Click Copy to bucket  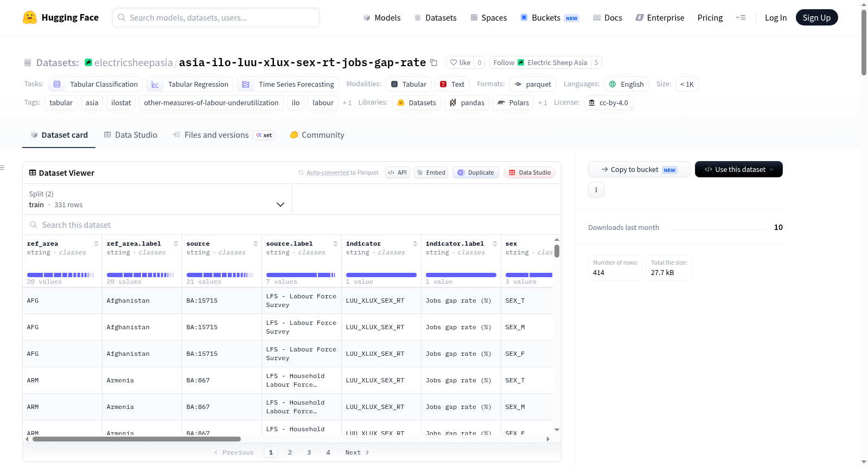point(639,169)
